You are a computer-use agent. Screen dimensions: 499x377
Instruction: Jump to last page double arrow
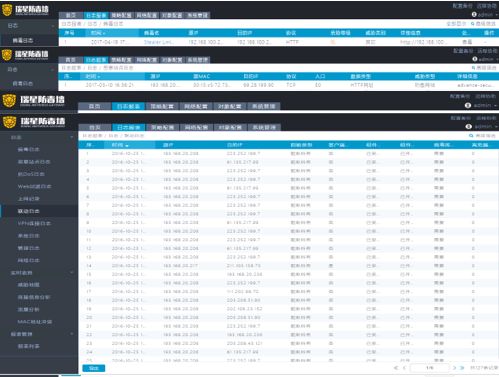[462, 368]
